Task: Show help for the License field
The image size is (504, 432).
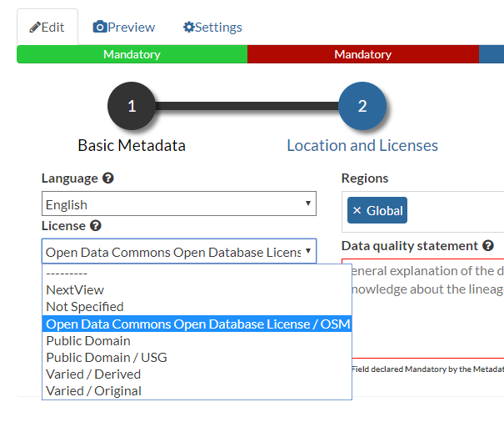Action: pyautogui.click(x=96, y=225)
